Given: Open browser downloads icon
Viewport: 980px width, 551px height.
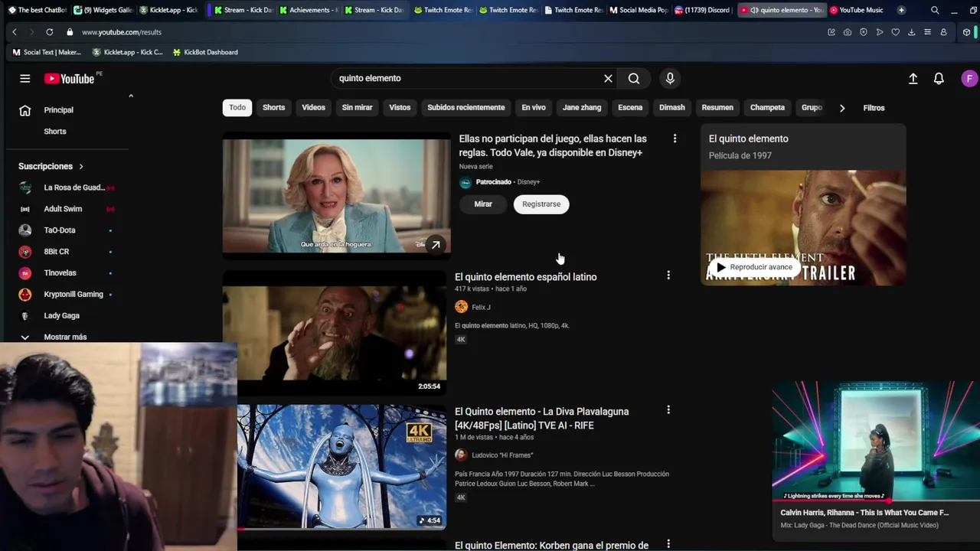Looking at the screenshot, I should coord(911,32).
